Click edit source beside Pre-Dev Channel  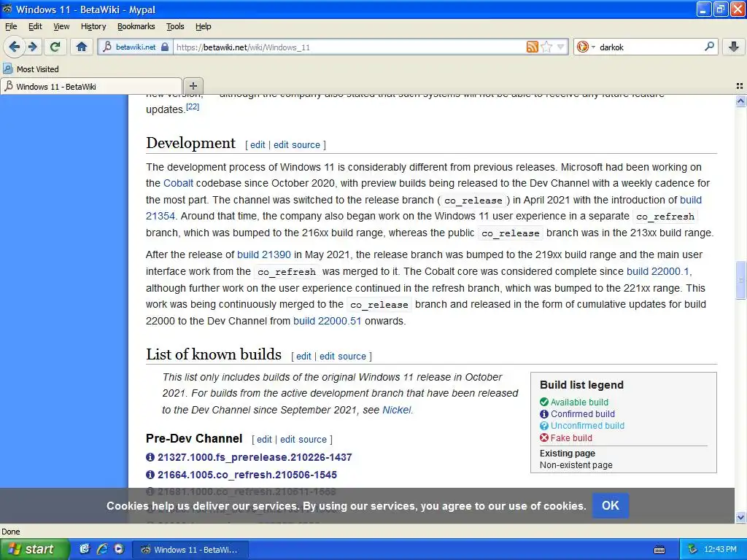point(303,440)
